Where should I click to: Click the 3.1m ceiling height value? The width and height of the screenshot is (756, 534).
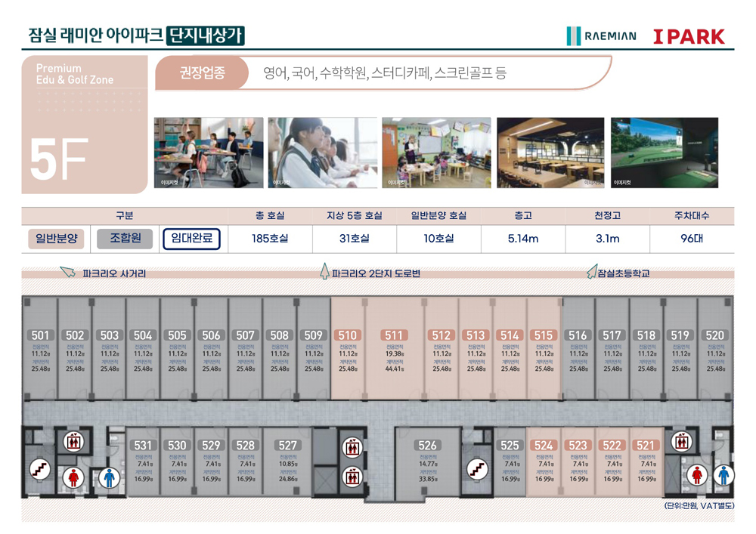click(x=608, y=239)
